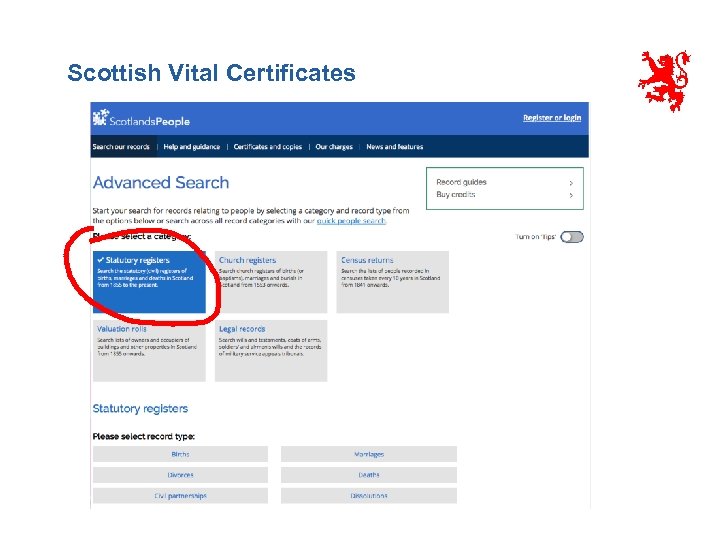The width and height of the screenshot is (720, 540).
Task: Choose the Divorces record type
Action: [180, 475]
